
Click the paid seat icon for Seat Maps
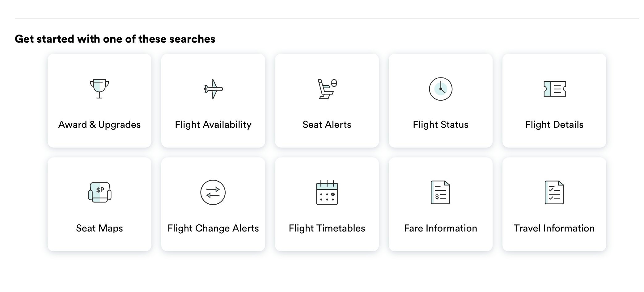[100, 192]
